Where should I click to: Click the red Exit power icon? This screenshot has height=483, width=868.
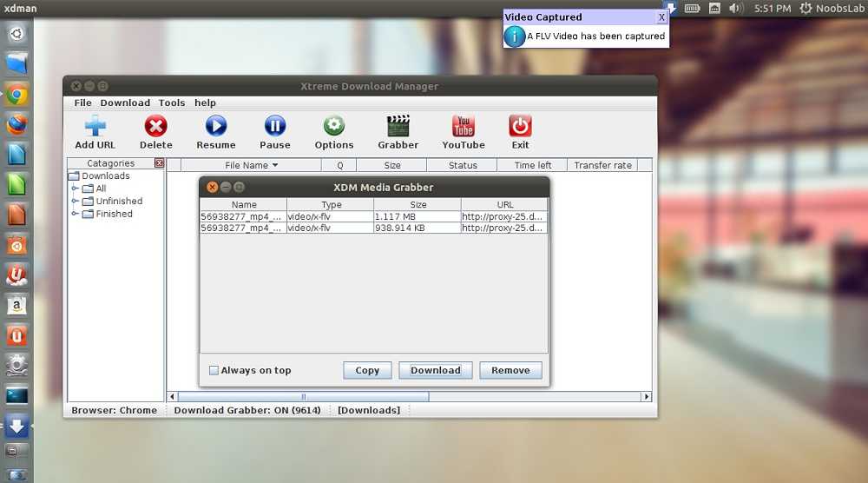tap(520, 126)
